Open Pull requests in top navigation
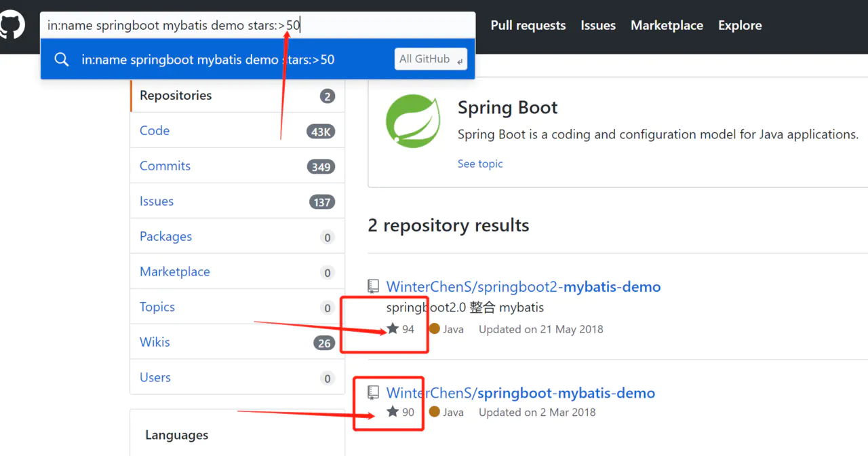The height and width of the screenshot is (456, 868). coord(528,26)
